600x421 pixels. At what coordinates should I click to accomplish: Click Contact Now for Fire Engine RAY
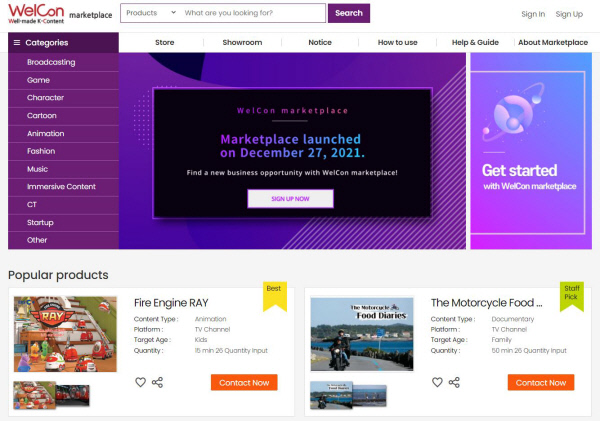244,382
